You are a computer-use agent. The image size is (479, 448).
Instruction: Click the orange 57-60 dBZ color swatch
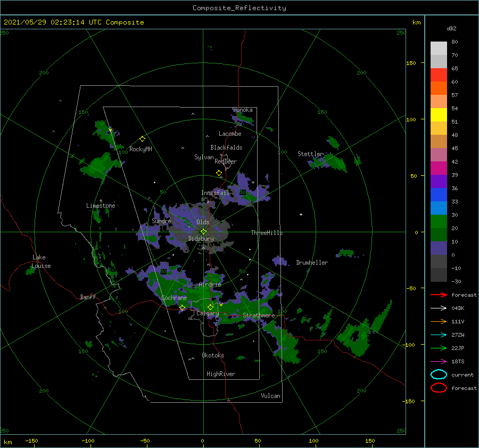pyautogui.click(x=439, y=88)
